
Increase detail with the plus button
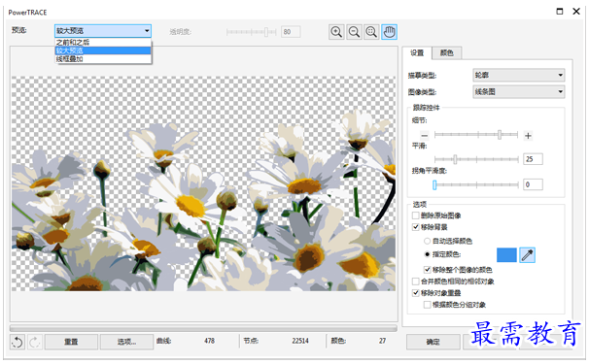[528, 136]
